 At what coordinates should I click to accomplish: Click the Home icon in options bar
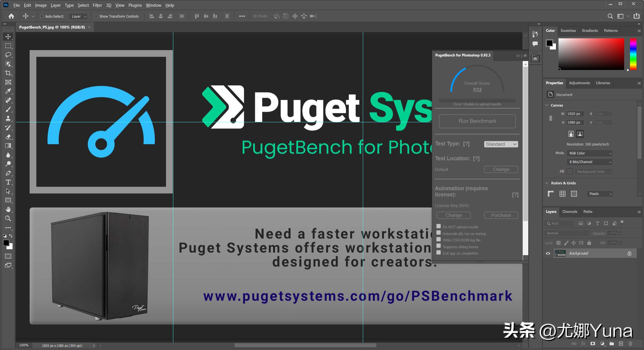tap(11, 16)
